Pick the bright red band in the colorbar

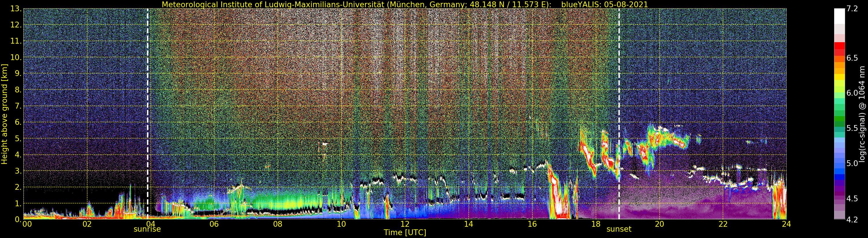point(839,45)
